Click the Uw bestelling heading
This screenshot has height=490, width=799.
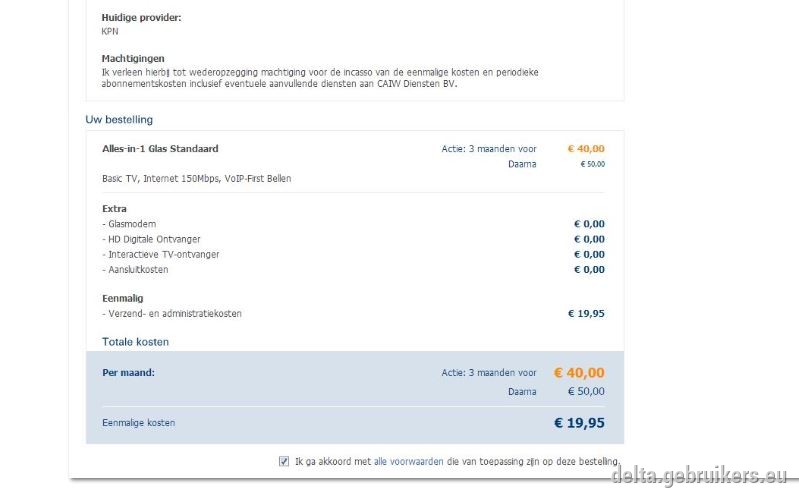point(119,120)
